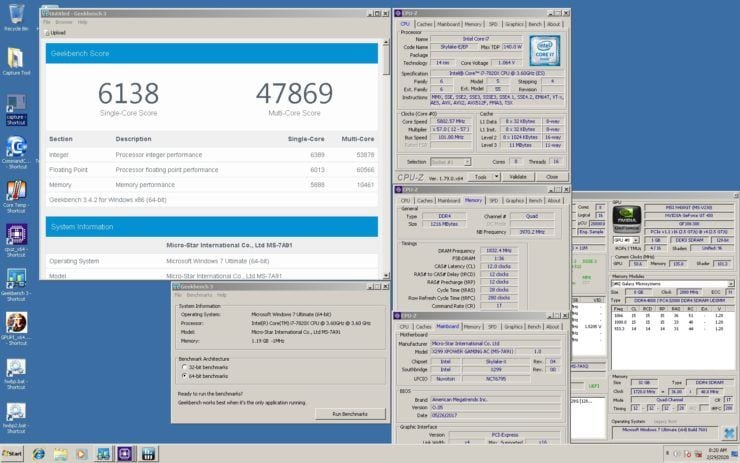Click the Capture Tool folder icon
Image resolution: width=740 pixels, height=463 pixels.
pyautogui.click(x=16, y=59)
